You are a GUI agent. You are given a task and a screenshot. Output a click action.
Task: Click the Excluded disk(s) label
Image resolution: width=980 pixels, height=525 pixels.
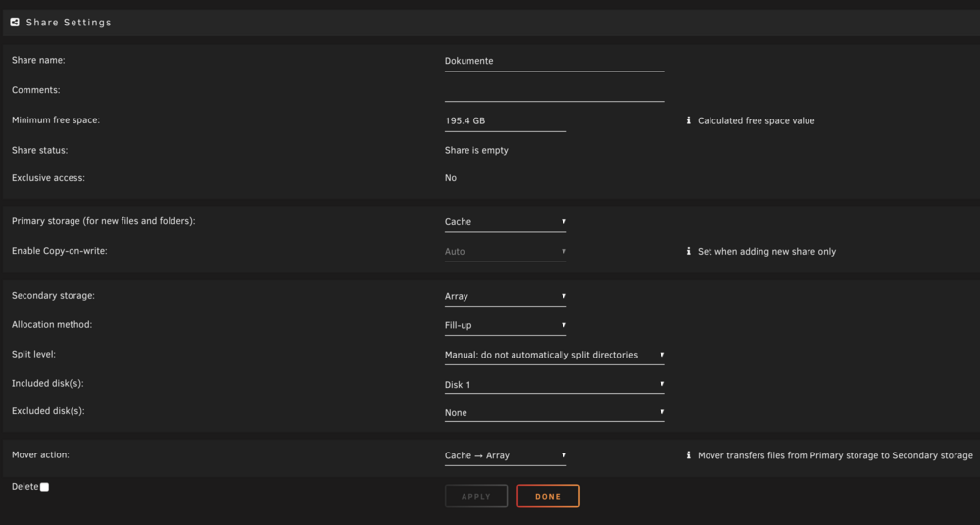pos(48,411)
